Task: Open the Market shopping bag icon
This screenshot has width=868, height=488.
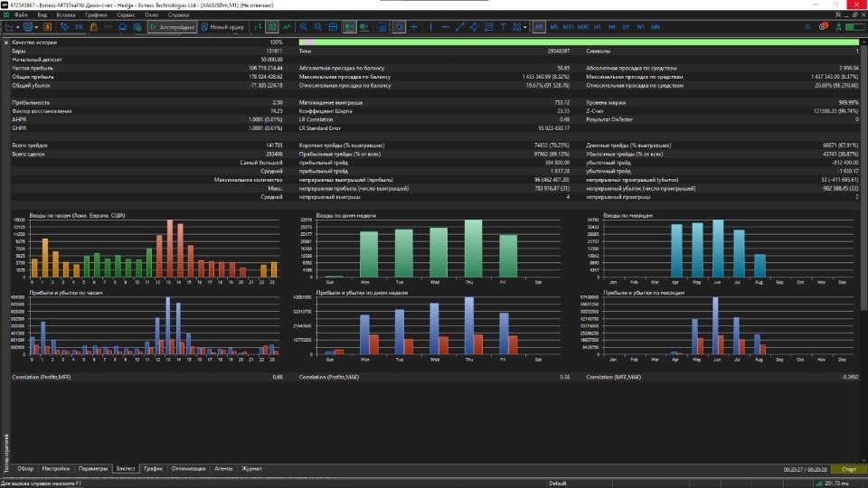Action: (93, 26)
